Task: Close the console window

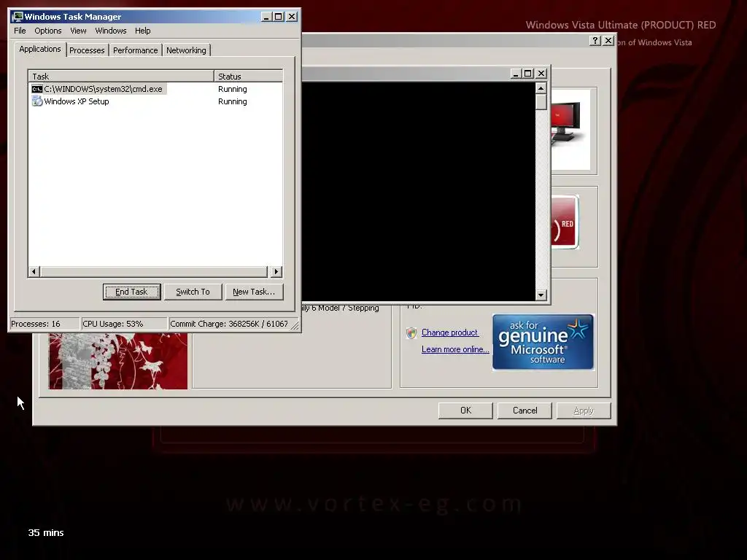Action: 541,74
